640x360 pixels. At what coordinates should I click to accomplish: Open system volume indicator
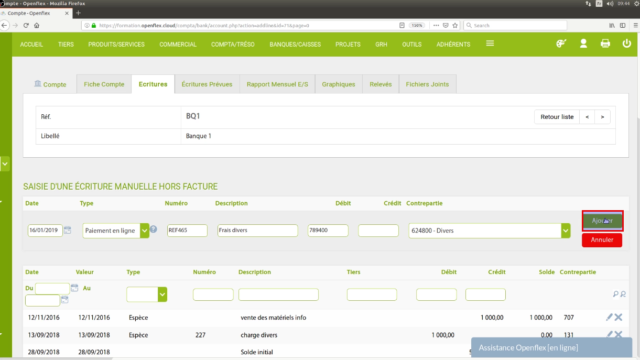pos(610,4)
